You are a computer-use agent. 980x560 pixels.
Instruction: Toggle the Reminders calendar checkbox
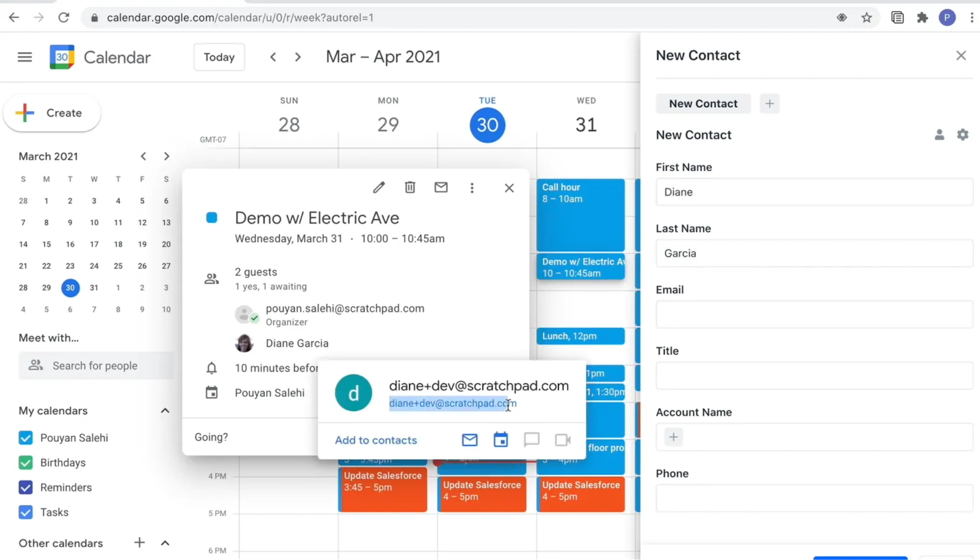26,488
